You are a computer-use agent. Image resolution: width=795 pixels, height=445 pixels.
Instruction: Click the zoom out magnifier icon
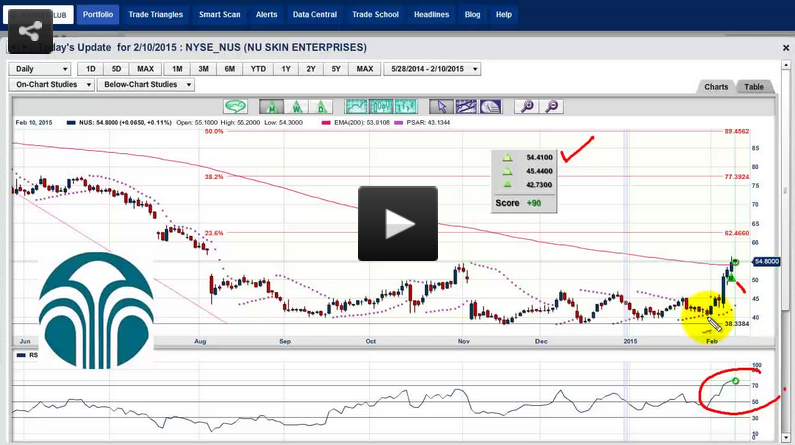(x=551, y=106)
